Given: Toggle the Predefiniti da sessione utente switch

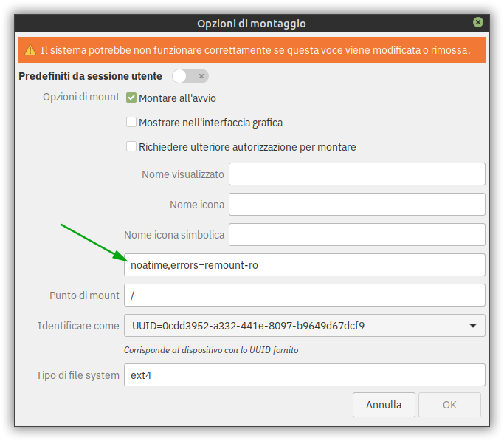Looking at the screenshot, I should pyautogui.click(x=190, y=76).
